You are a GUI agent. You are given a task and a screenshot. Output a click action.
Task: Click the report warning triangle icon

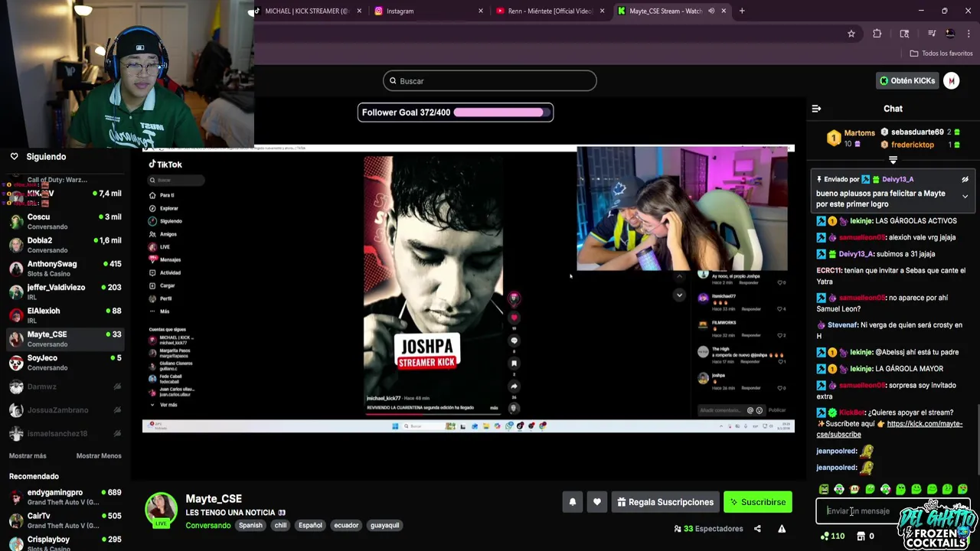click(x=782, y=529)
